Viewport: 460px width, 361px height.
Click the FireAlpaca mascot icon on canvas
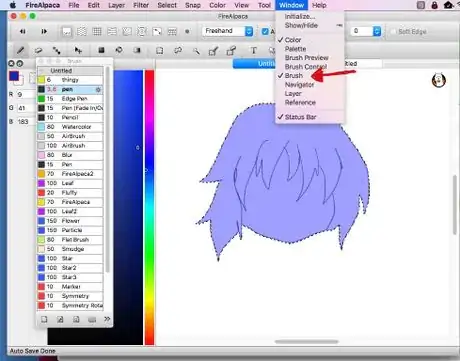point(439,80)
